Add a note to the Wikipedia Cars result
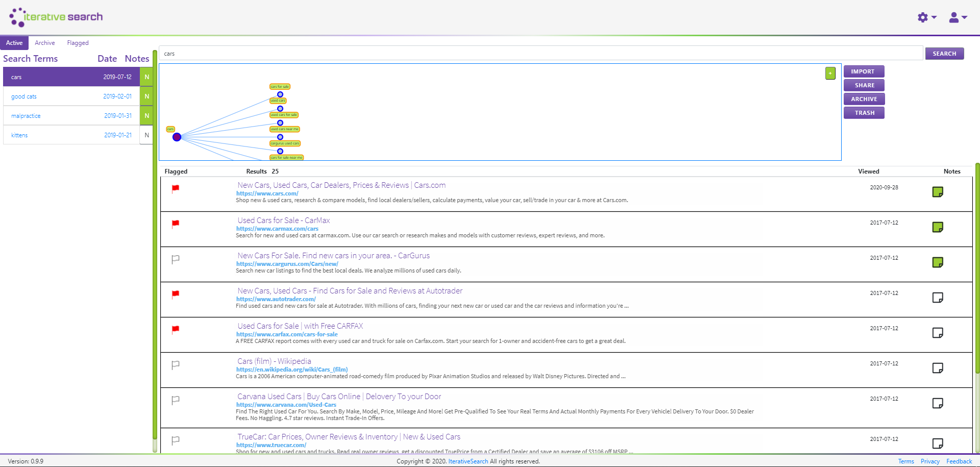Viewport: 980px width, 467px height. 938,368
